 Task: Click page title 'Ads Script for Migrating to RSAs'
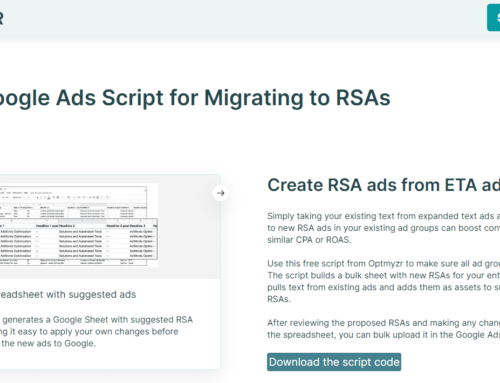coord(223,98)
